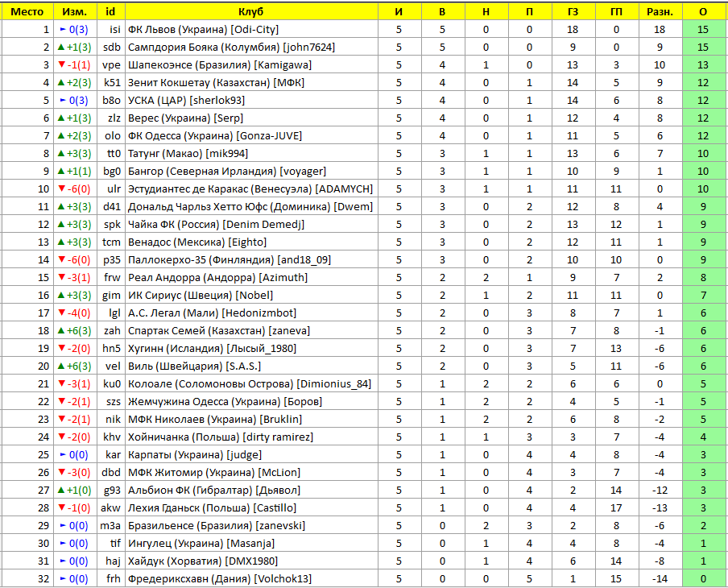
Task: Click goals-for '18' in ФК Львов row
Action: coord(573,30)
